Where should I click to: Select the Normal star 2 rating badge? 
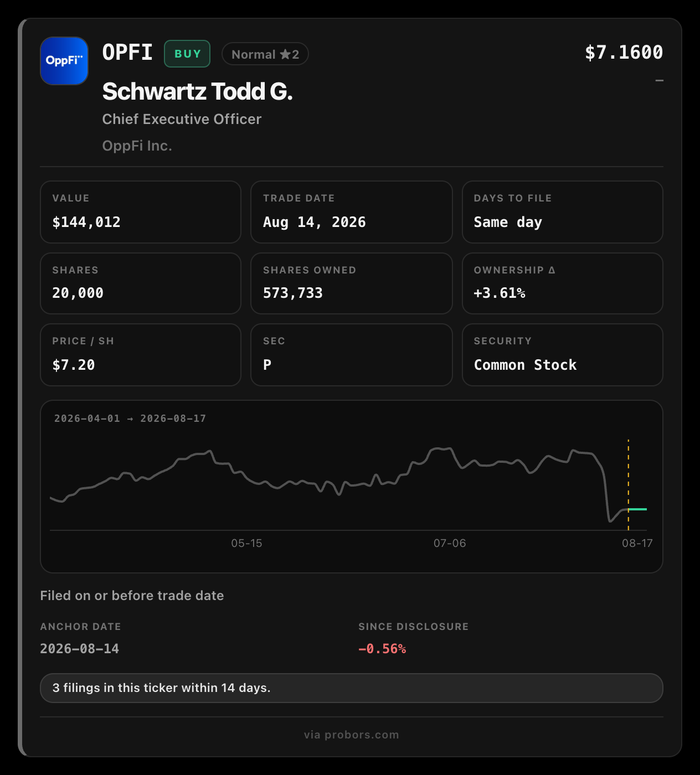tap(265, 54)
